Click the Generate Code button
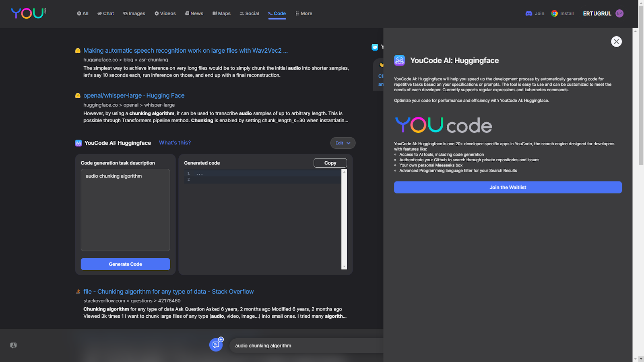The width and height of the screenshot is (644, 362). point(125,264)
